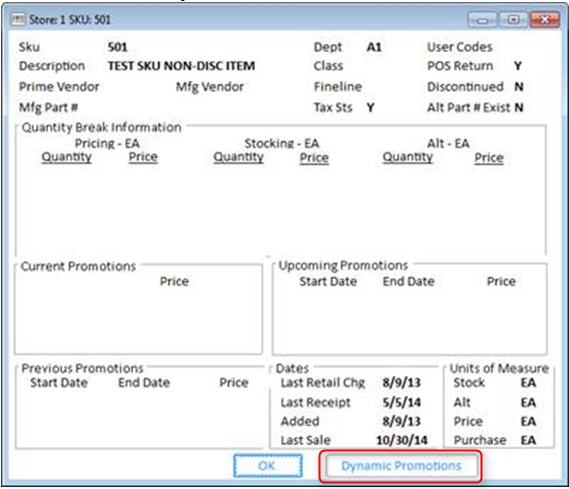Image resolution: width=569 pixels, height=489 pixels.
Task: Select the SKU value 501
Action: 118,47
